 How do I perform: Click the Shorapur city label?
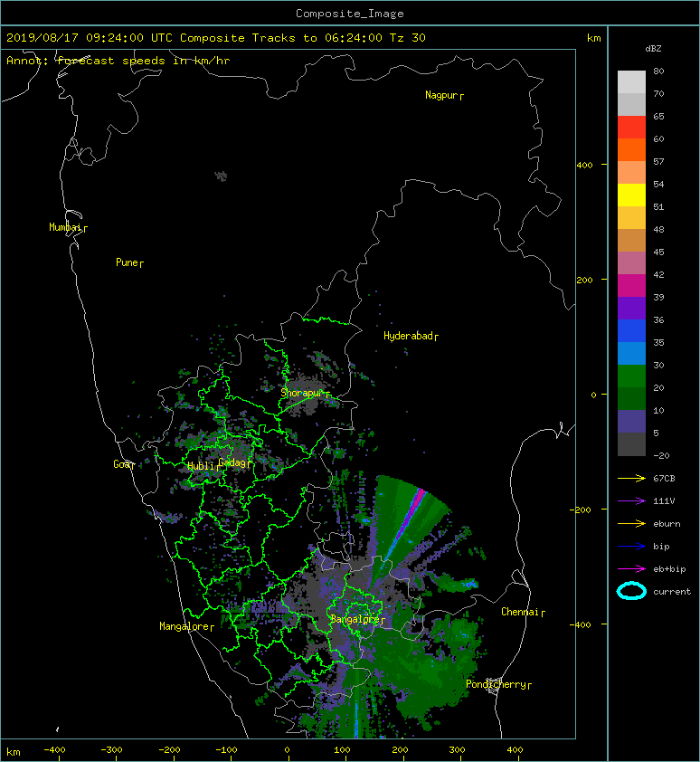coord(302,393)
